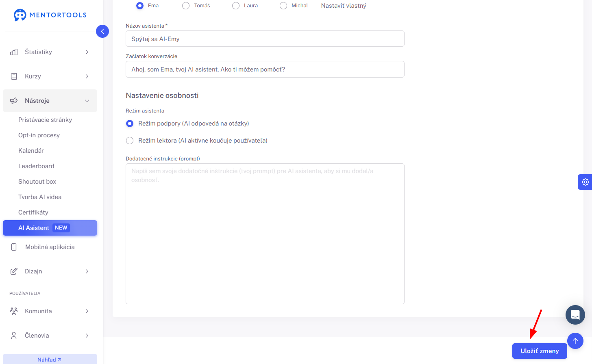Collapse the Nástroje section chevron
Image resolution: width=592 pixels, height=364 pixels.
pos(87,101)
